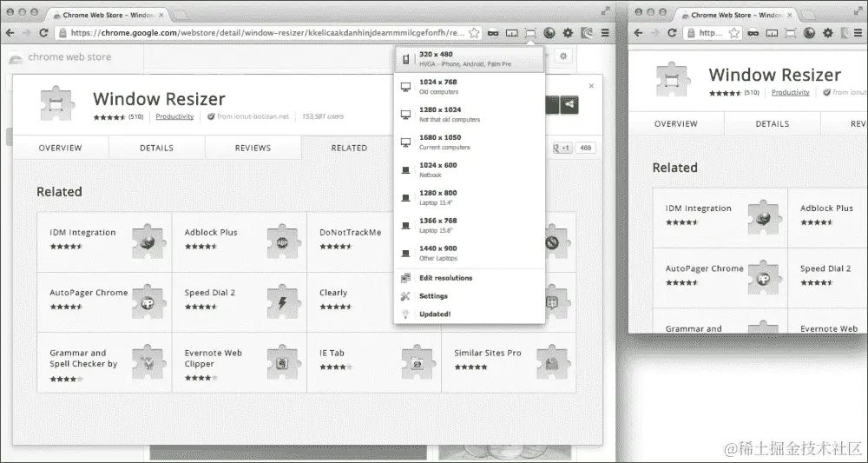Click gear extension icon in right toolbar

tap(827, 33)
